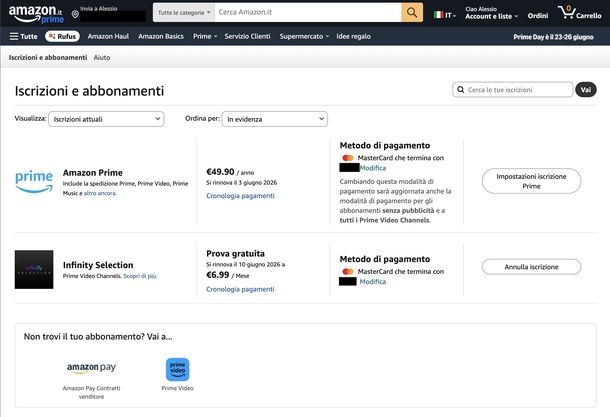Open Servizio Clienti page
The height and width of the screenshot is (417, 610).
point(247,36)
